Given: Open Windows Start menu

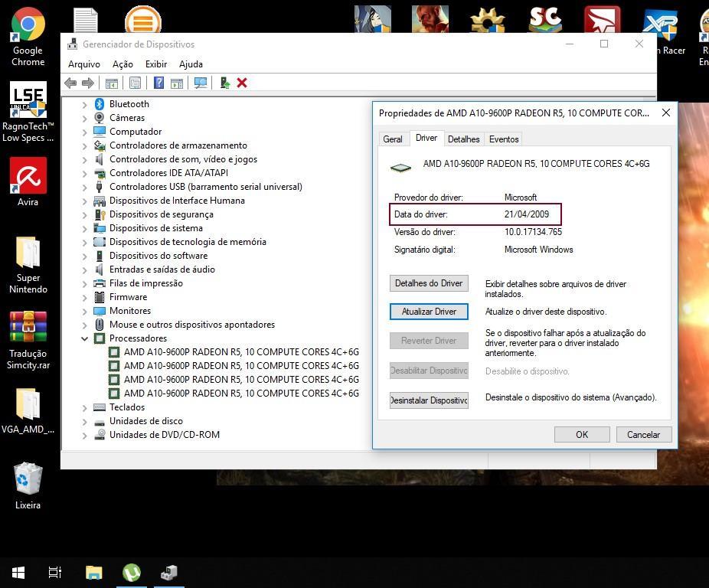Looking at the screenshot, I should click(x=18, y=573).
